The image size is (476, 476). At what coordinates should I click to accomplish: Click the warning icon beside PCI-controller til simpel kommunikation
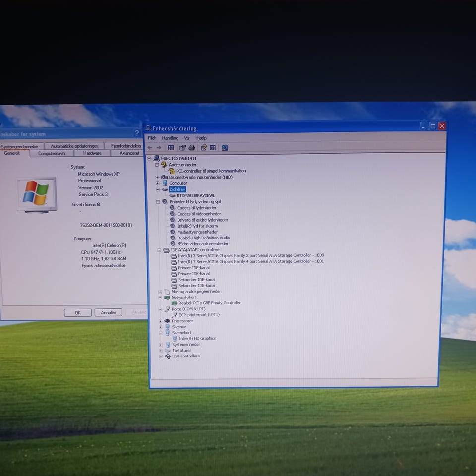172,171
